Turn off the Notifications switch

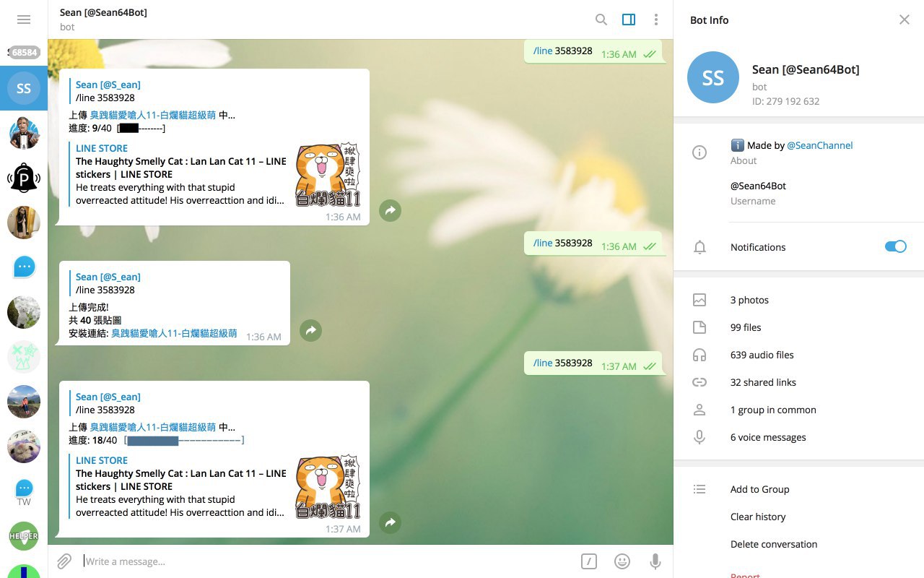tap(895, 246)
